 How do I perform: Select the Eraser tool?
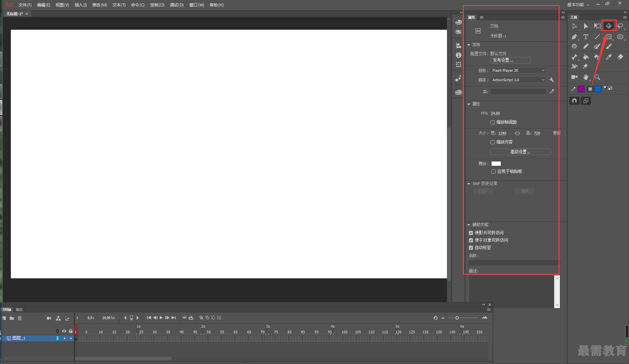(620, 57)
